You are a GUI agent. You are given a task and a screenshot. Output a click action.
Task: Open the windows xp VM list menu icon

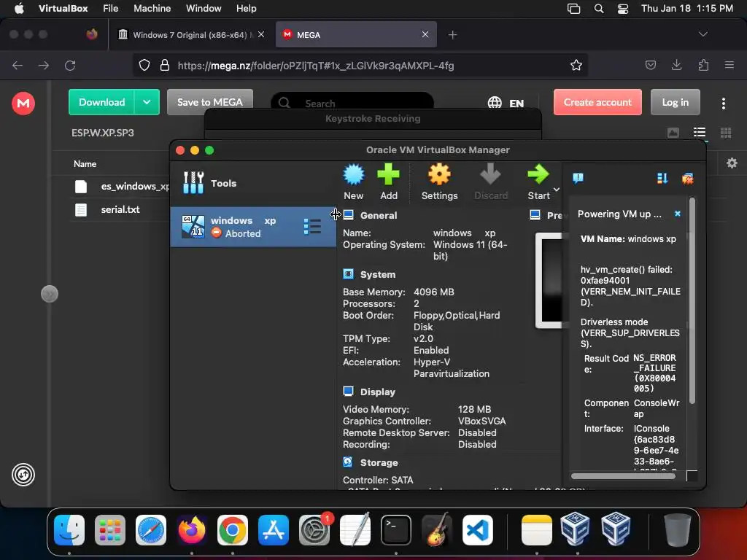[x=312, y=227]
